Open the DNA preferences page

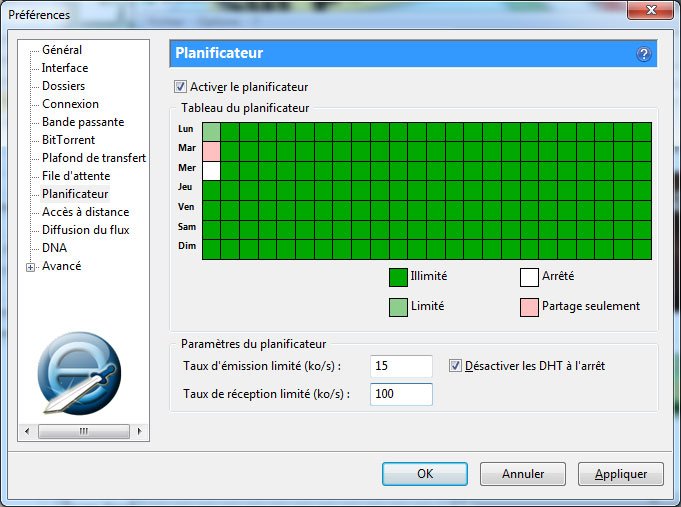point(54,248)
